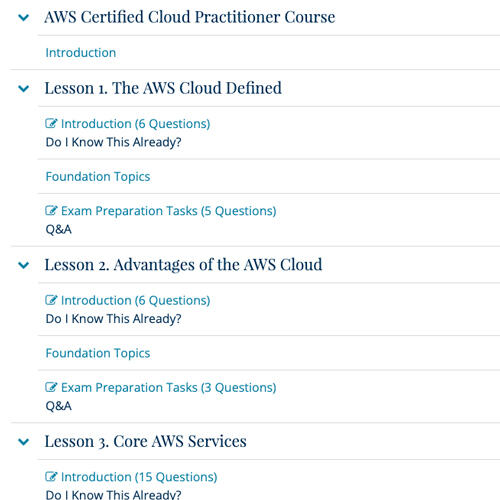Open Lesson 2 Introduction (6 Questions) quiz
The image size is (500, 500).
point(135,300)
